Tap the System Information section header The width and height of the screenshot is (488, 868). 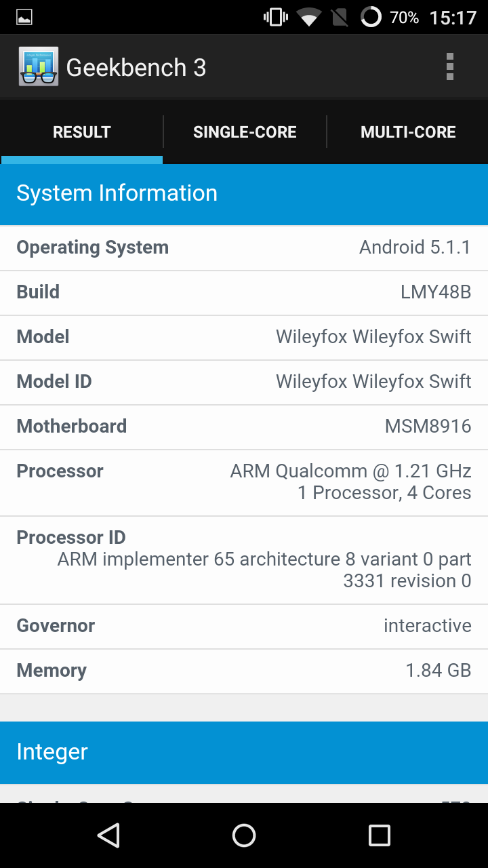click(244, 194)
